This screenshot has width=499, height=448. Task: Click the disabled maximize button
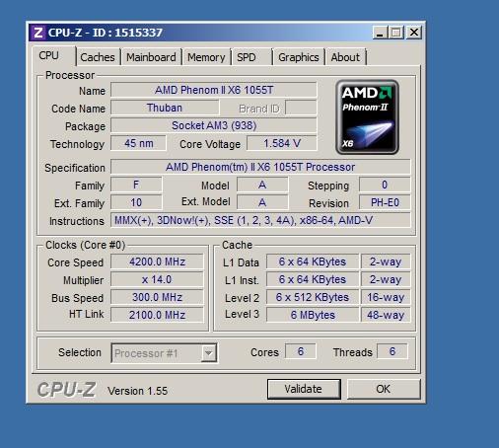tap(396, 33)
